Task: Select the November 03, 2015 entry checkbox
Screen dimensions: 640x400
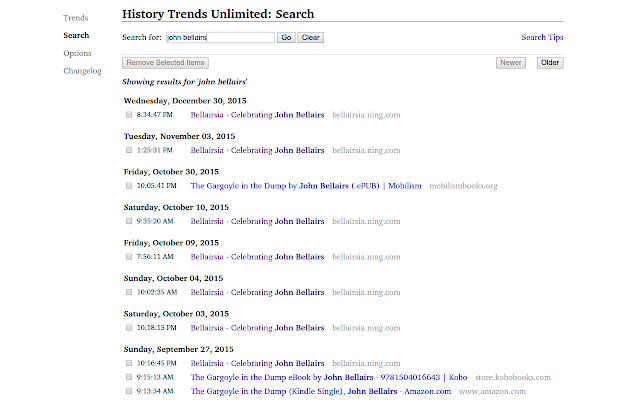Action: (x=129, y=150)
